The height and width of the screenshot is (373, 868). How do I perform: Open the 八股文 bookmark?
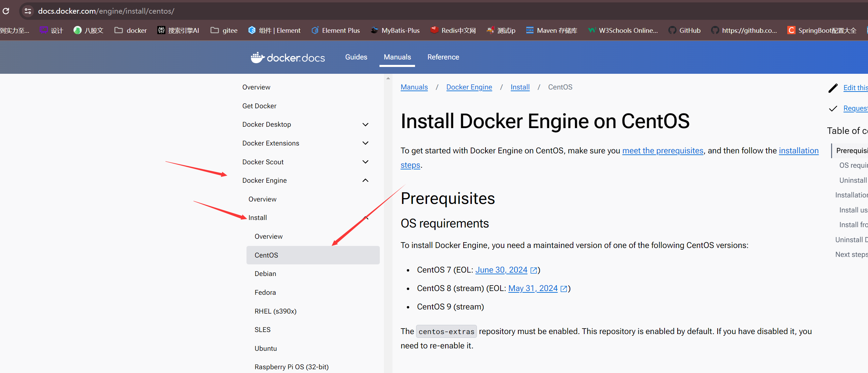88,30
